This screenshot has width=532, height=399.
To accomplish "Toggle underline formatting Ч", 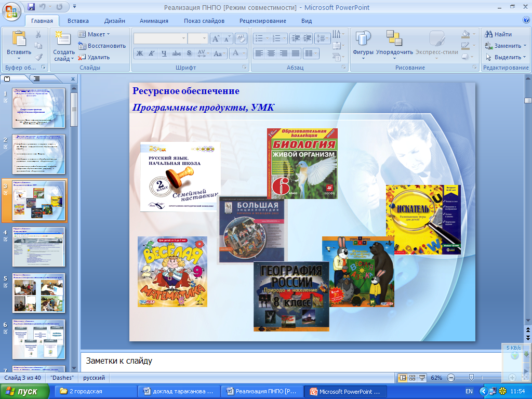I will pos(164,54).
